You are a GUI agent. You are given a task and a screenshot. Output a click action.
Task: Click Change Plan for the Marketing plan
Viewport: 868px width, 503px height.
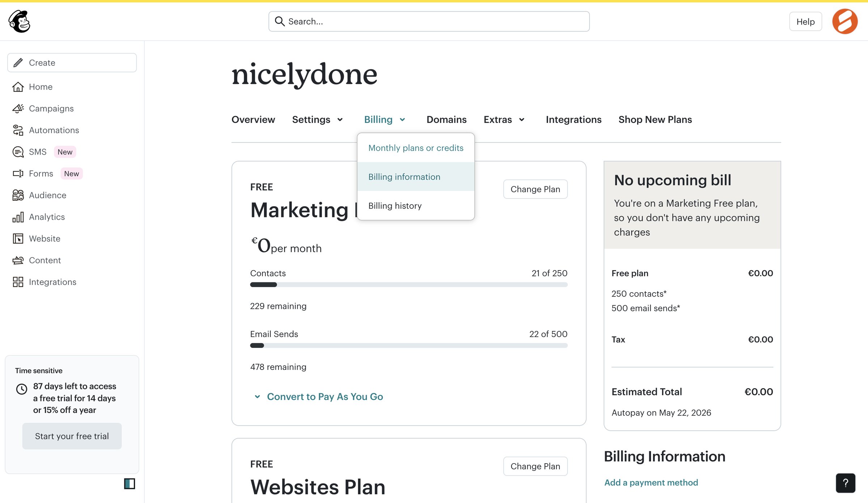pyautogui.click(x=535, y=189)
